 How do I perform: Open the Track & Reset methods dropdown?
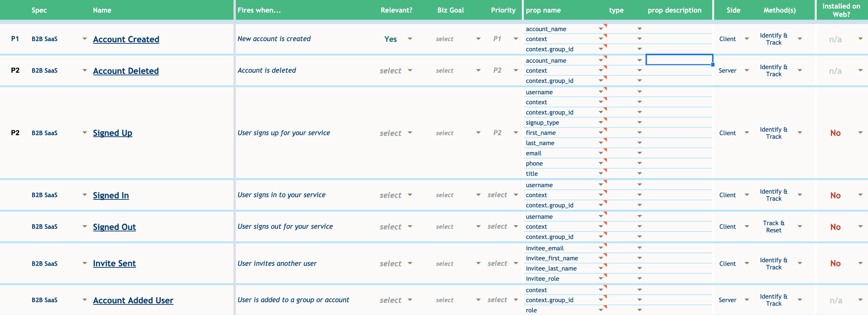800,226
